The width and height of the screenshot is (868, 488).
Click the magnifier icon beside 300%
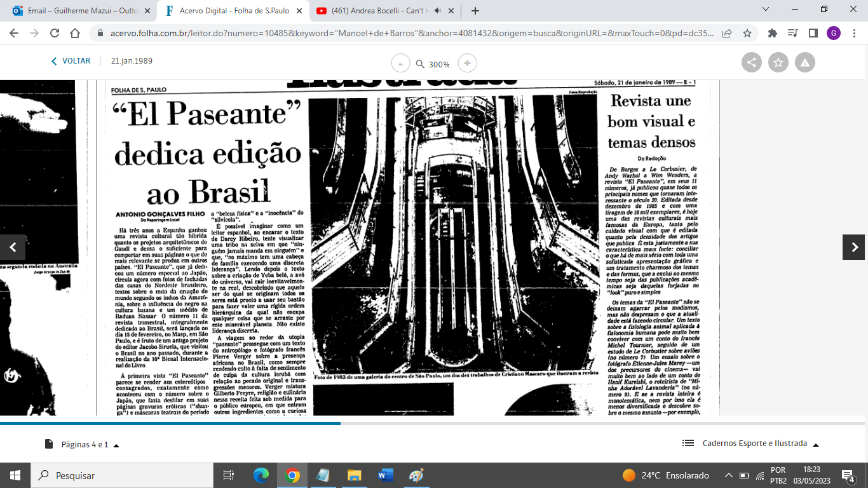pyautogui.click(x=420, y=64)
